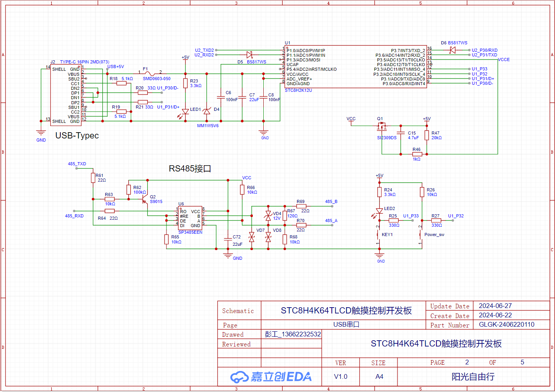
Task: Select the C6 100nF capacitor symbol
Action: point(221,97)
